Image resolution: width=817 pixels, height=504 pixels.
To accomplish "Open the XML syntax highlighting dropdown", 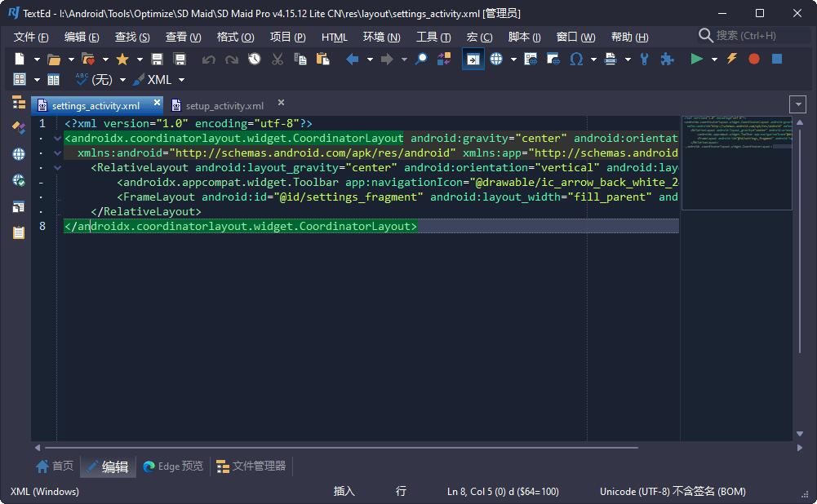I will pyautogui.click(x=181, y=80).
